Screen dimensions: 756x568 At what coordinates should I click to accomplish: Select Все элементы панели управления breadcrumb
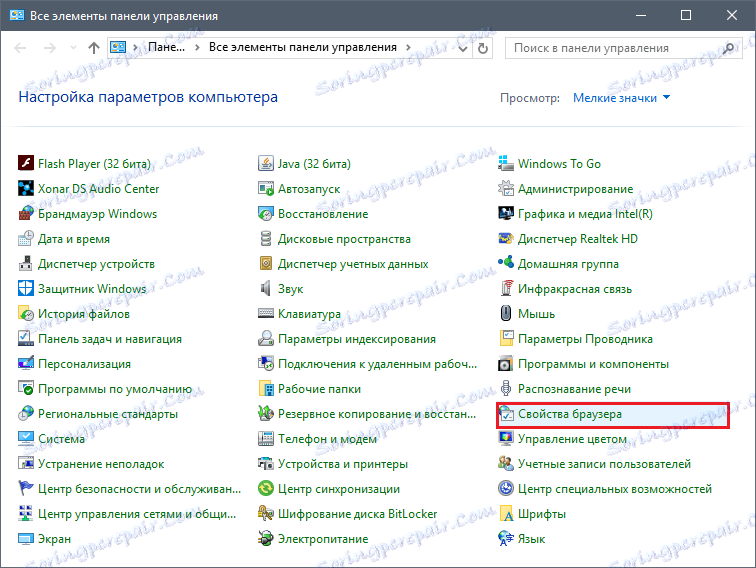coord(303,47)
